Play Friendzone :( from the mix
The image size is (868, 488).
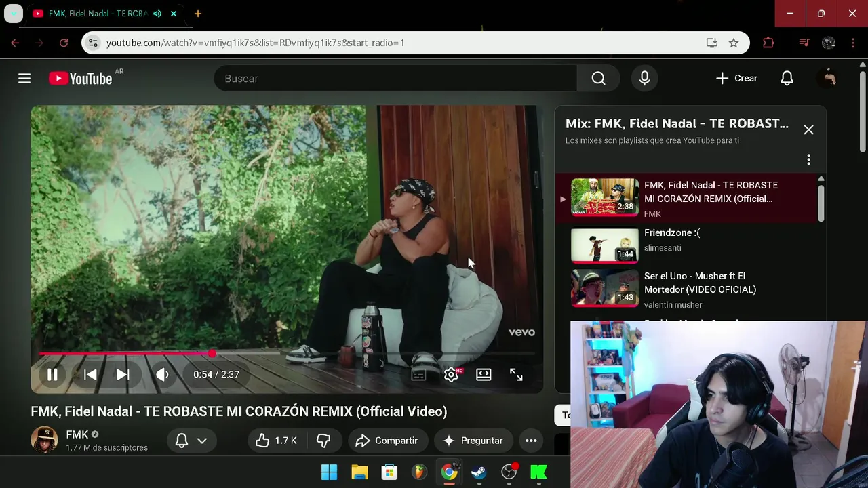[686, 245]
